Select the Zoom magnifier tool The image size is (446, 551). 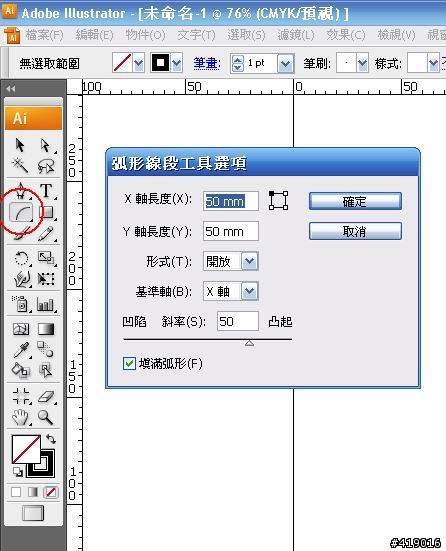[x=46, y=417]
